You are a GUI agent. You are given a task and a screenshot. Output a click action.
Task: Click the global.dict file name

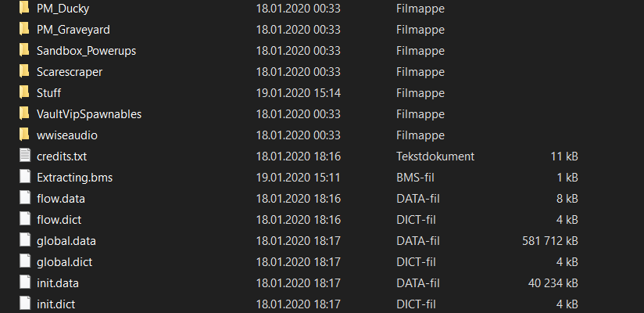65,262
